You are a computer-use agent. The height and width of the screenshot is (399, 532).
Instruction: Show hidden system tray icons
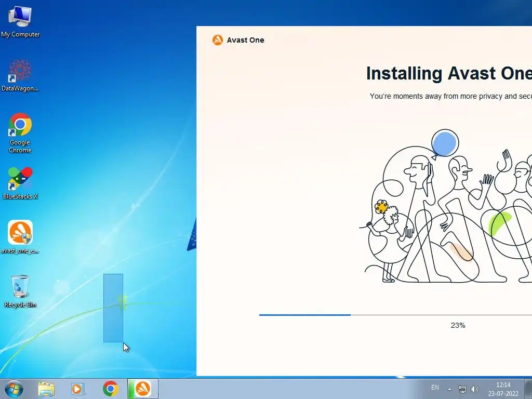click(x=449, y=389)
